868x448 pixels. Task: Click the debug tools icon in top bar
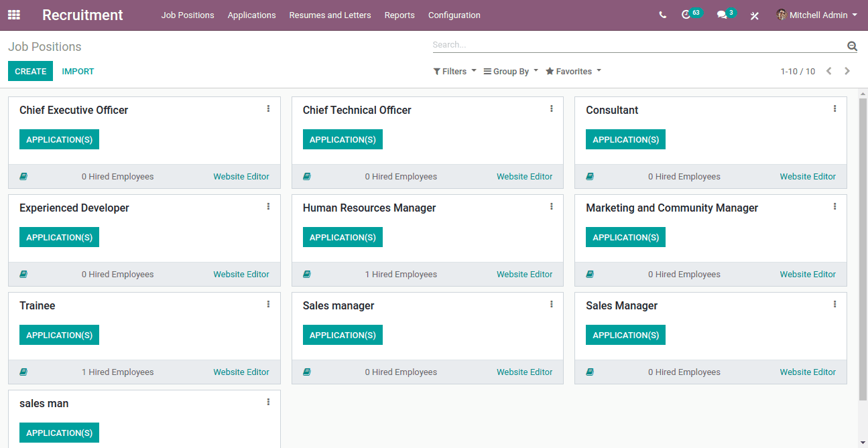coord(754,15)
